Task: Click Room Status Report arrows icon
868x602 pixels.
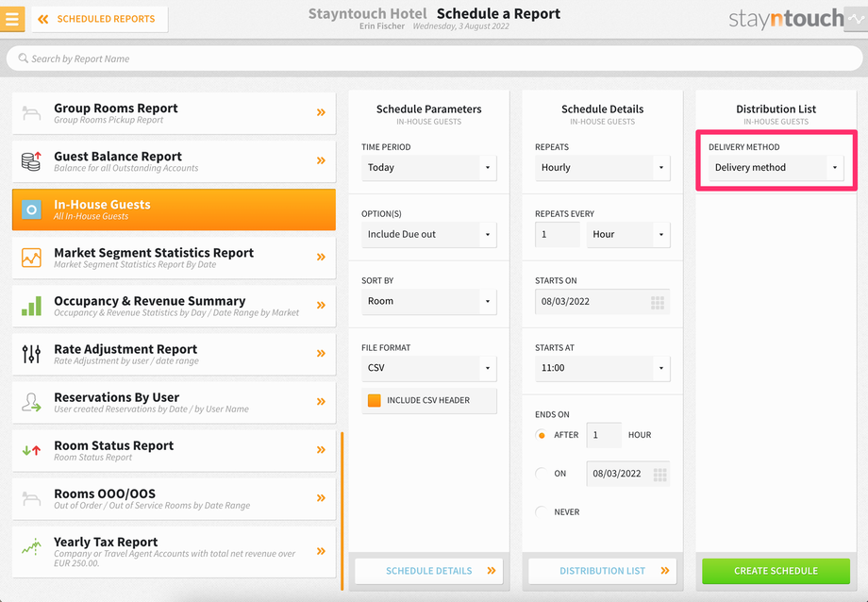Action: [x=31, y=450]
